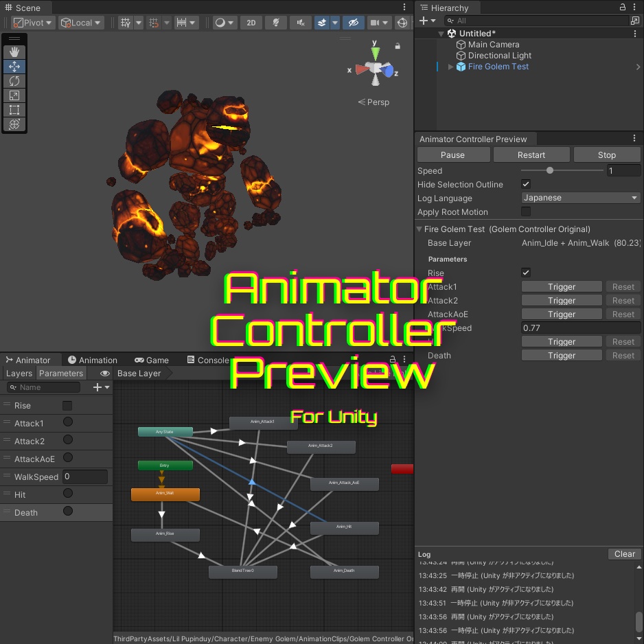Toggle scene audio mute icon

coord(301,23)
